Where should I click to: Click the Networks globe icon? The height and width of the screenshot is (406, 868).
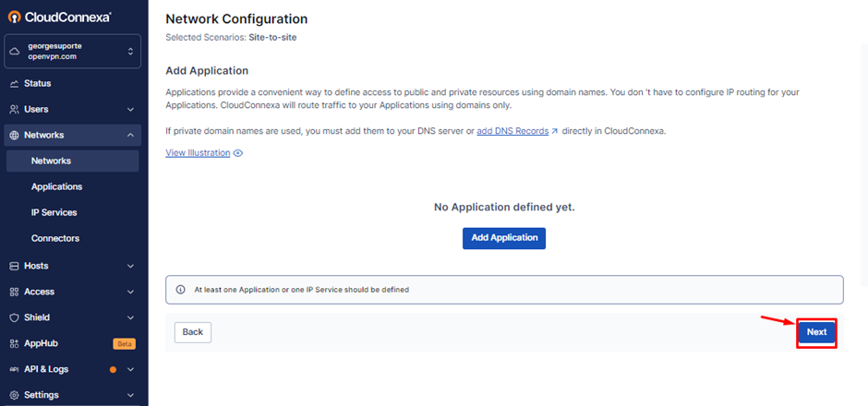[x=15, y=136]
